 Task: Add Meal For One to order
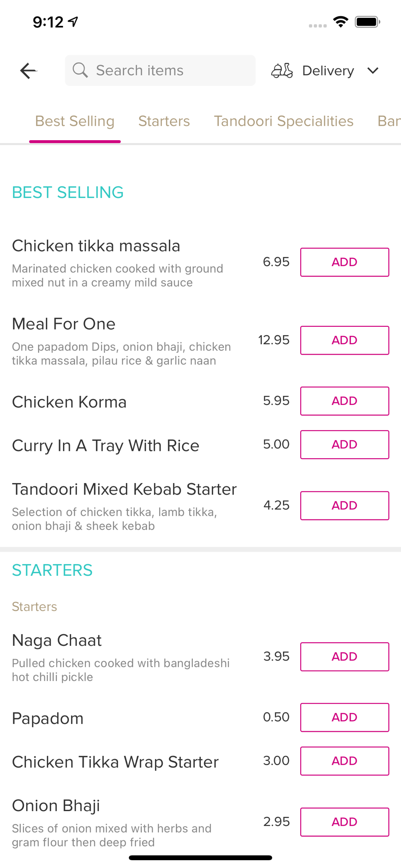(x=345, y=340)
